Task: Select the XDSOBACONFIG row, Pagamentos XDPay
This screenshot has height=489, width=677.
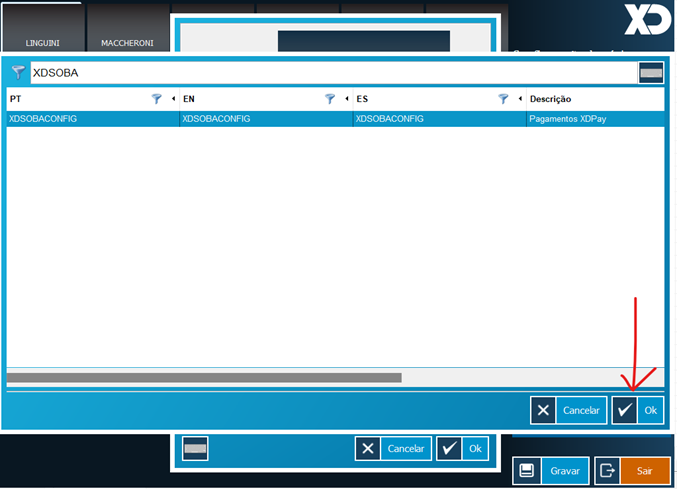Action: [x=335, y=119]
